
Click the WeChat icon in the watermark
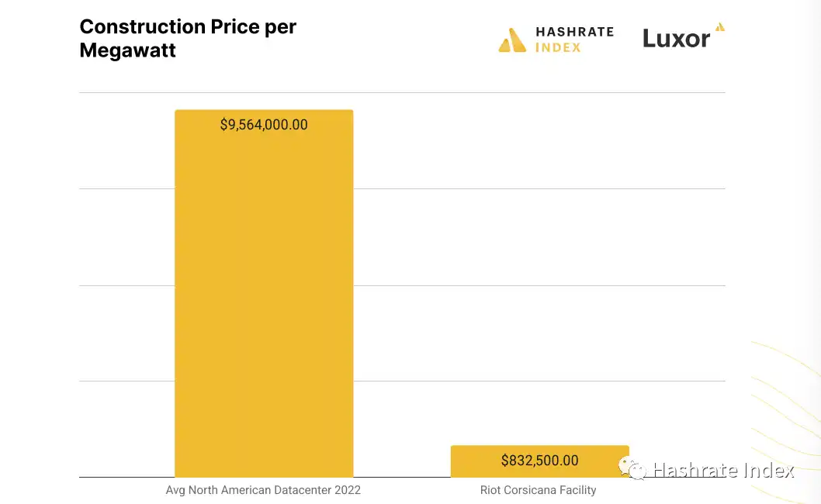pos(632,468)
